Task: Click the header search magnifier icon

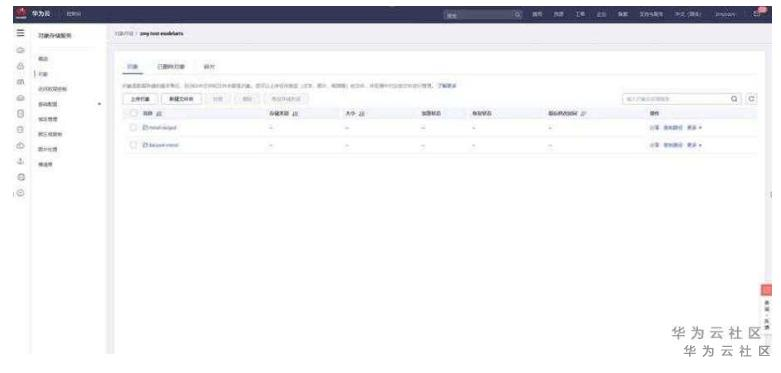Action: point(518,14)
